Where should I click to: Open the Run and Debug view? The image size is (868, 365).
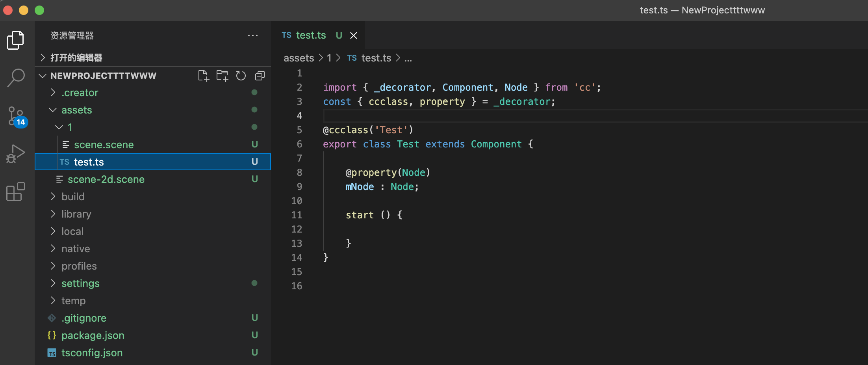click(16, 154)
